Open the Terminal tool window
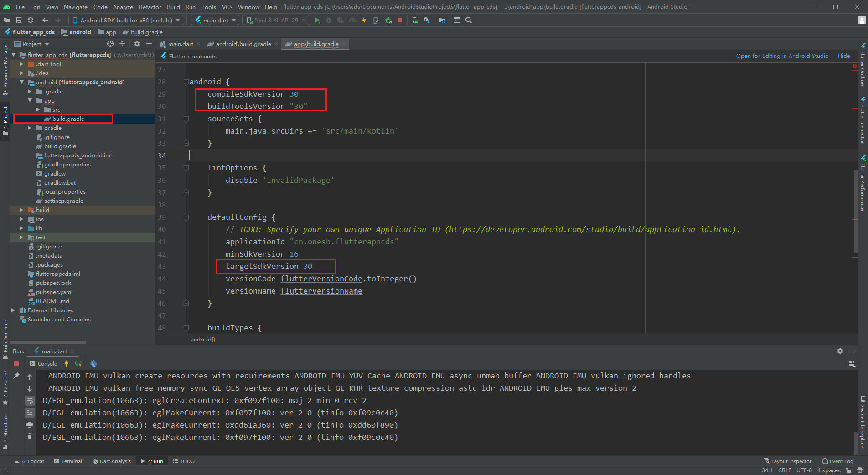 pyautogui.click(x=68, y=461)
